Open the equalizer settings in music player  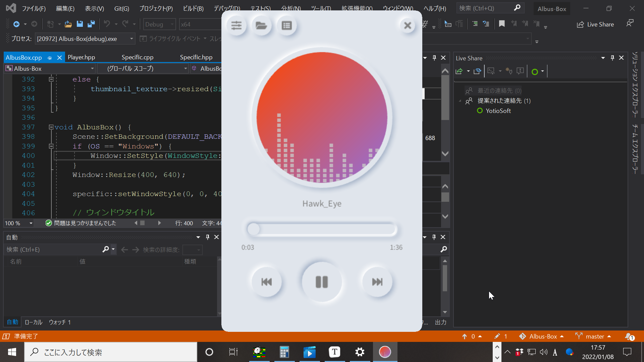[236, 25]
